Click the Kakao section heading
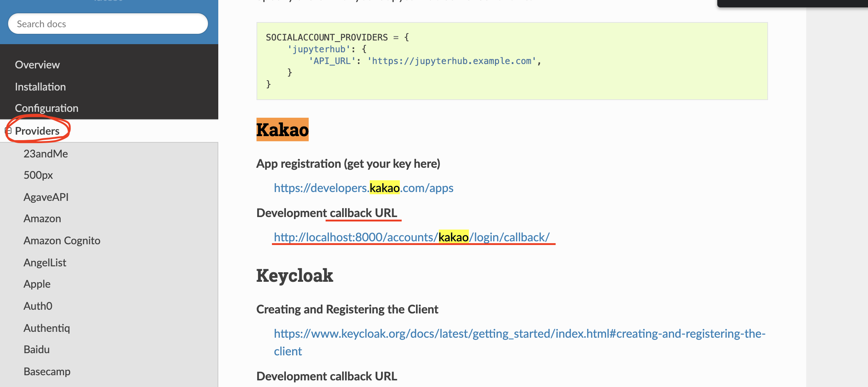868x387 pixels. (282, 130)
